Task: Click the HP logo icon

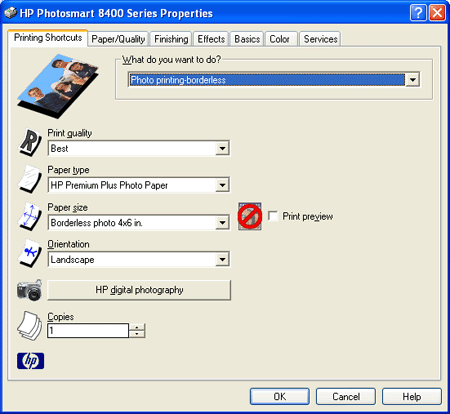Action: [30, 361]
